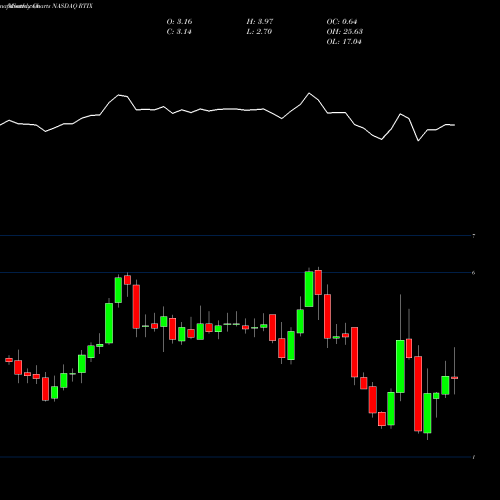Click the price axis label 7
This screenshot has width=500, height=500.
point(474,236)
